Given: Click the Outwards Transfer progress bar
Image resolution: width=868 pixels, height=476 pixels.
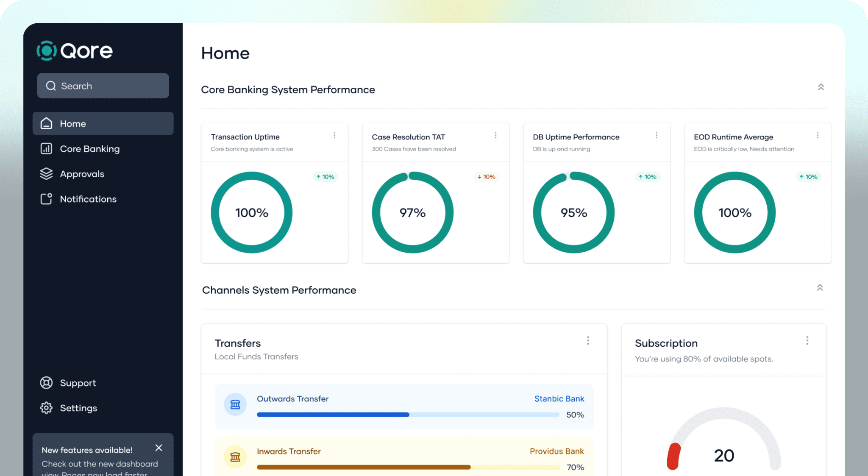Looking at the screenshot, I should (408, 415).
